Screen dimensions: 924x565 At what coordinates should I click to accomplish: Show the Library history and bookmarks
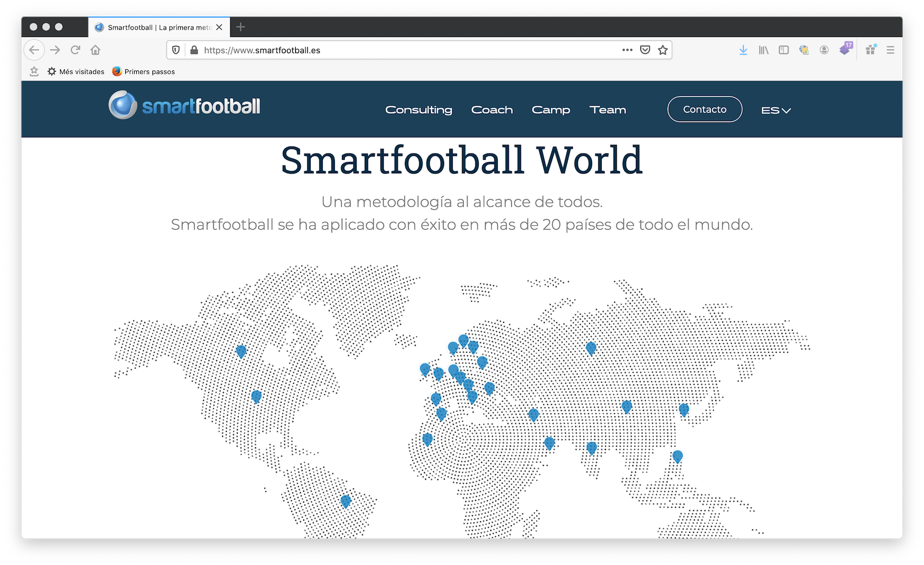[x=763, y=50]
